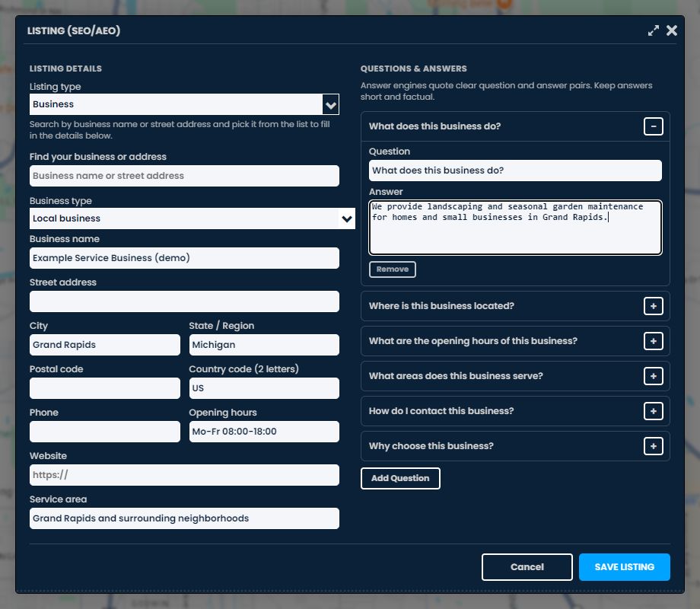Click the Street address field
The image size is (700, 609).
pyautogui.click(x=184, y=301)
